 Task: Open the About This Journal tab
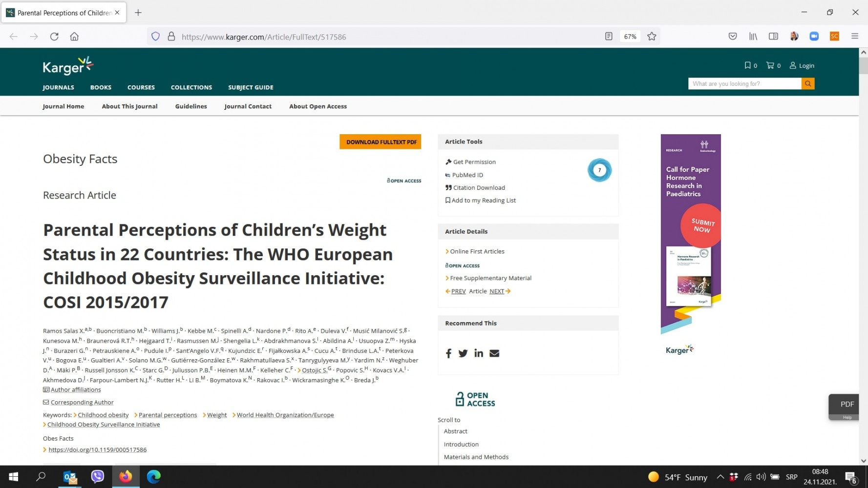pos(129,106)
